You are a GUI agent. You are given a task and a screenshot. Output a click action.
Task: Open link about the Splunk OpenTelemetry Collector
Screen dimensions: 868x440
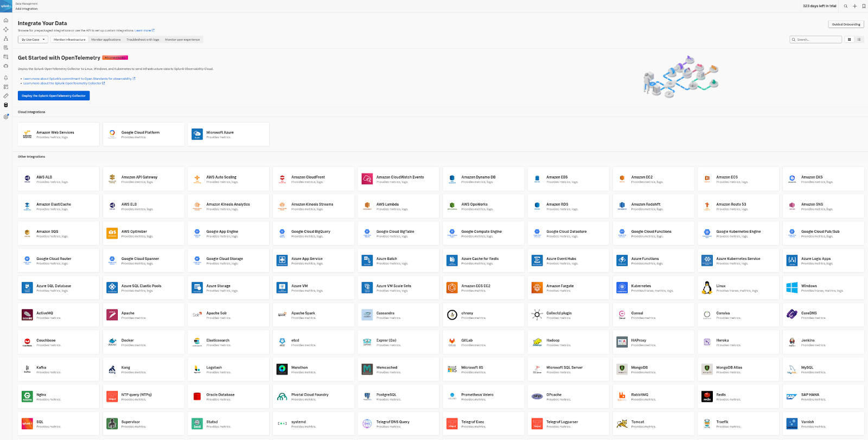pos(64,84)
